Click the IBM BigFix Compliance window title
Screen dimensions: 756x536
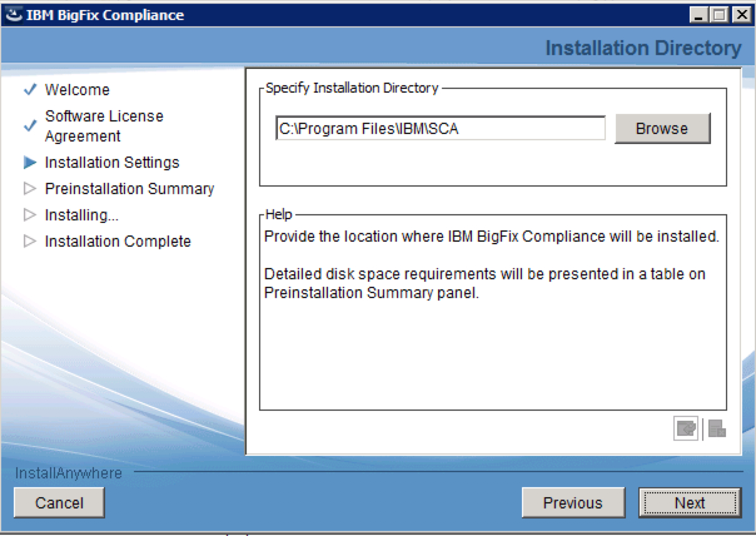pos(105,15)
